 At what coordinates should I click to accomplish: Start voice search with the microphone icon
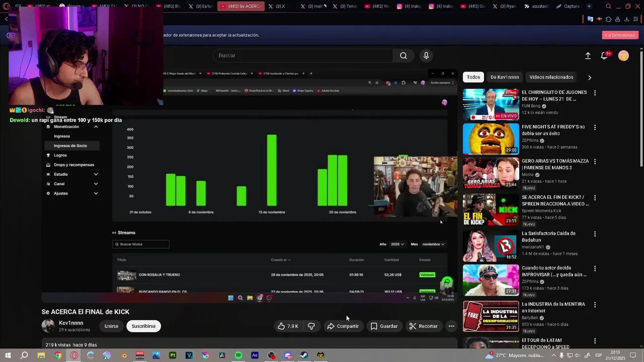pos(426,56)
